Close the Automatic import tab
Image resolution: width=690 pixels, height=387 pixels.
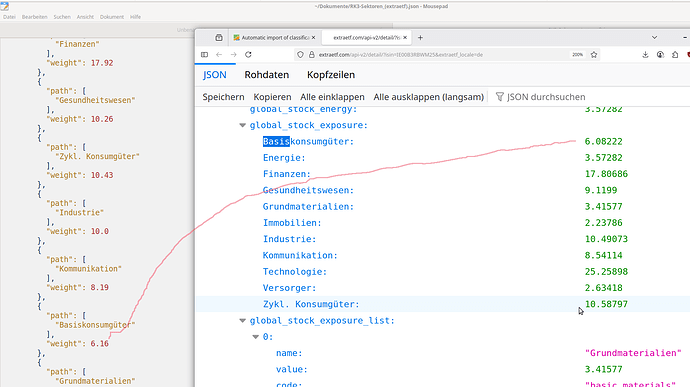[x=313, y=37]
